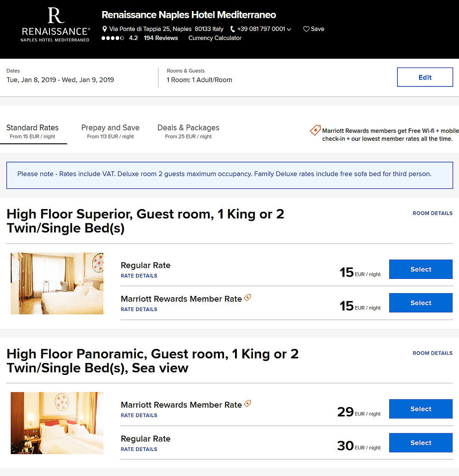
Task: Click the High Floor Panoramic room photo
Action: [x=57, y=423]
